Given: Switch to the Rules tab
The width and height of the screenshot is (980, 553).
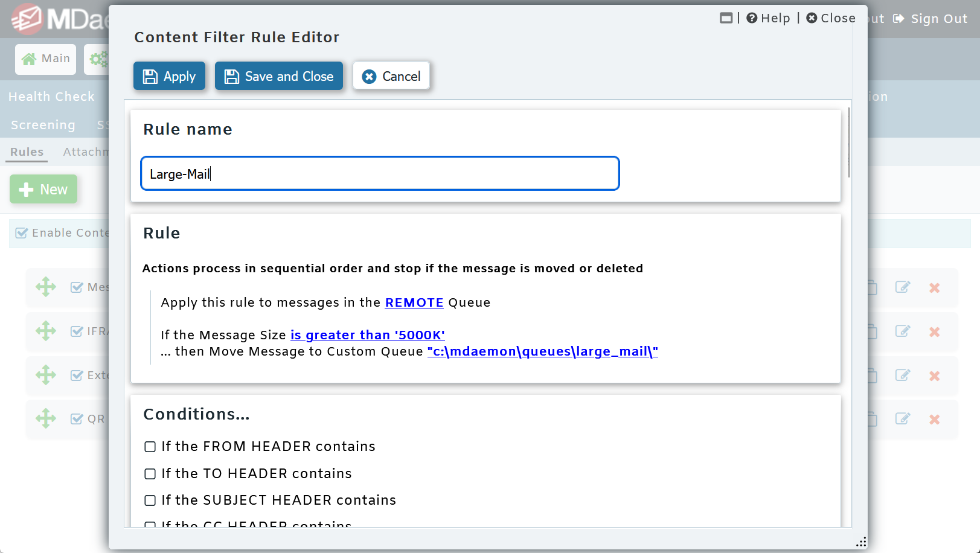Looking at the screenshot, I should tap(27, 152).
